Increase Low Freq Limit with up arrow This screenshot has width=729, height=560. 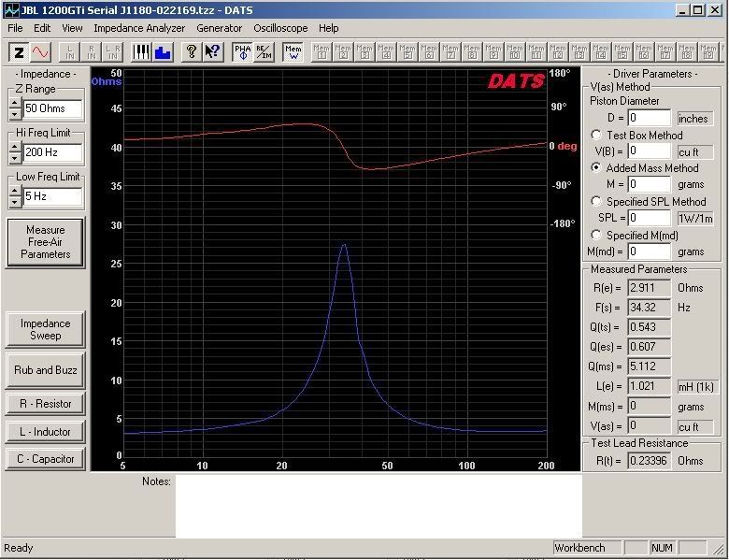(x=15, y=191)
